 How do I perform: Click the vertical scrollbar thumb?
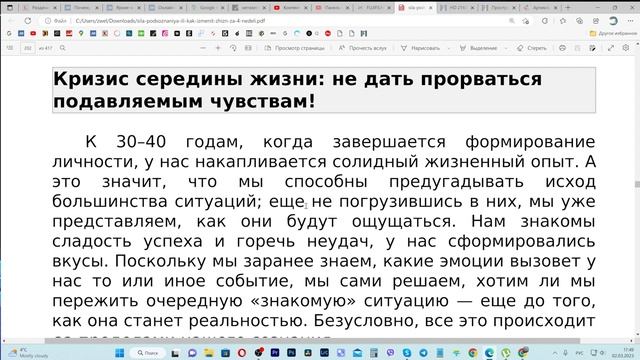click(x=637, y=184)
